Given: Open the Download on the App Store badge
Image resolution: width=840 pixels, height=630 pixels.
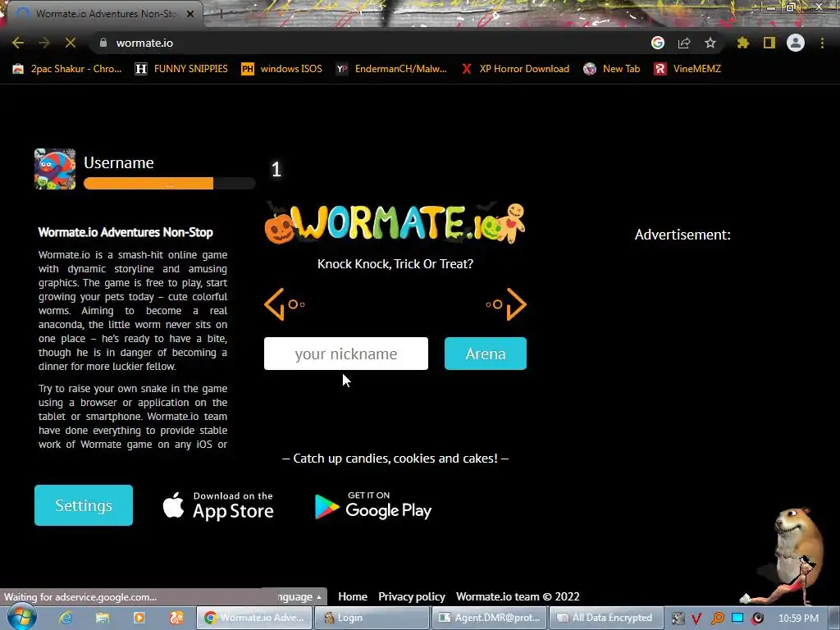Looking at the screenshot, I should pyautogui.click(x=218, y=506).
